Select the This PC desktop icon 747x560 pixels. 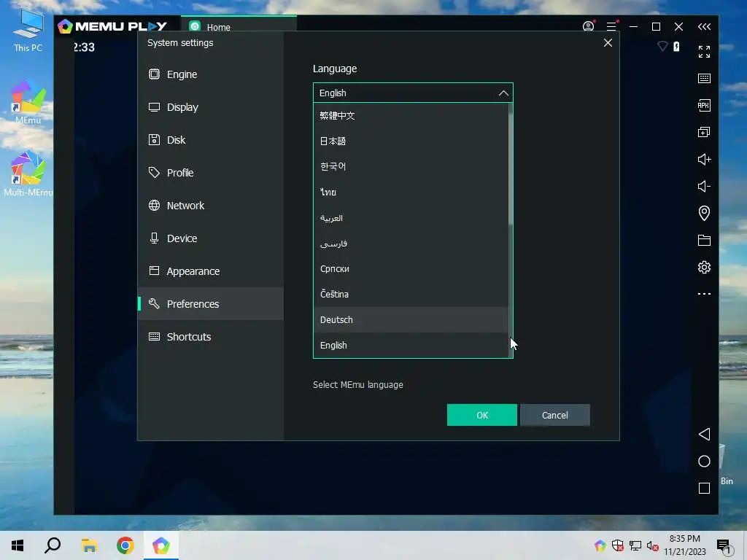point(28,29)
